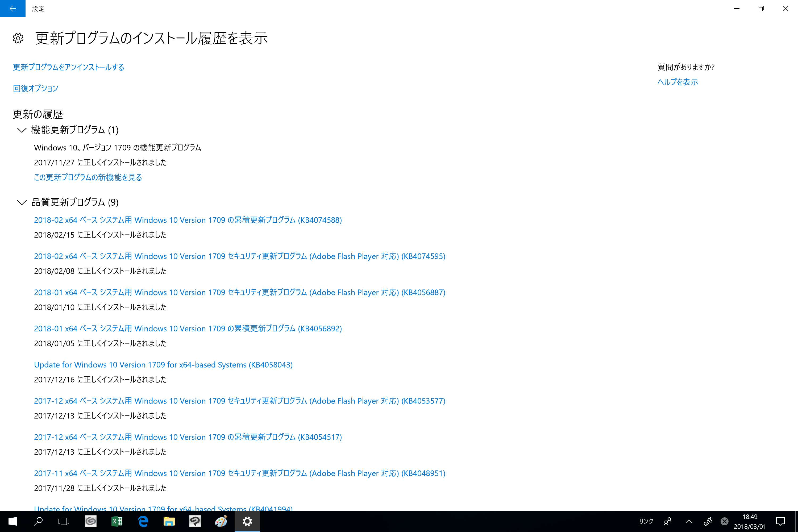798x532 pixels.
Task: Launch the spiral app beside File Explorer
Action: [x=195, y=521]
